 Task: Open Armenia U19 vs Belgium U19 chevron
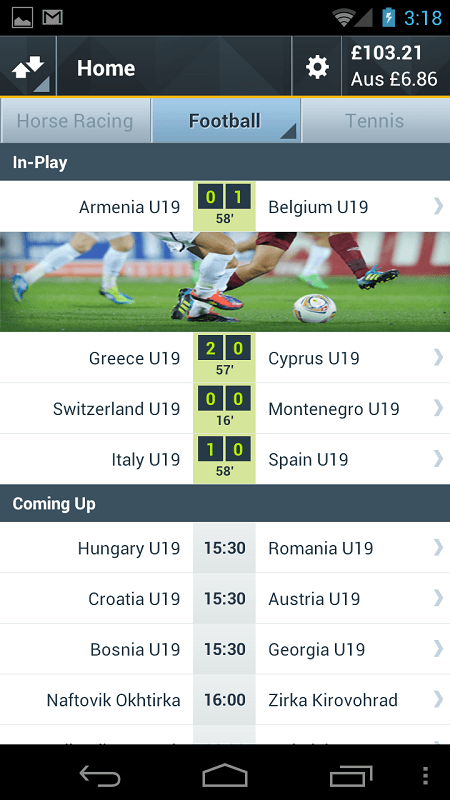tap(438, 206)
